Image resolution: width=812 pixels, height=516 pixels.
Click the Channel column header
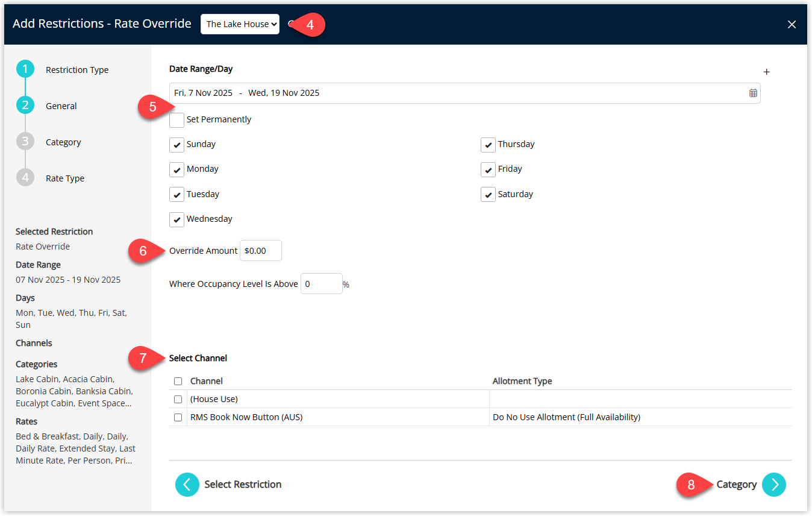pos(207,382)
